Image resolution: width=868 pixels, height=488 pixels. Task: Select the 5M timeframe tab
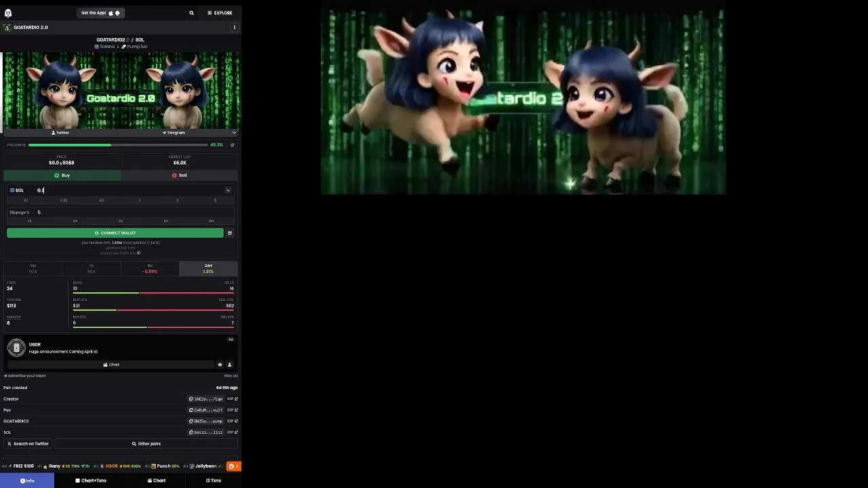point(33,268)
